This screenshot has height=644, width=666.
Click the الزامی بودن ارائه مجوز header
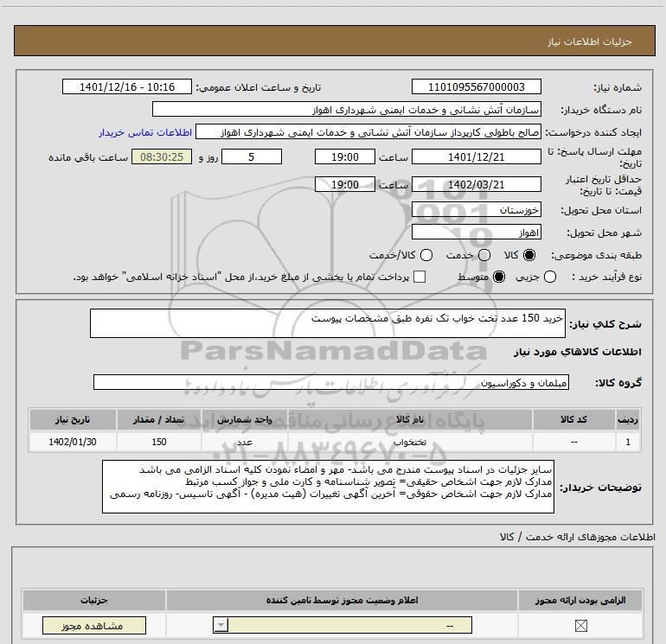coord(580,600)
